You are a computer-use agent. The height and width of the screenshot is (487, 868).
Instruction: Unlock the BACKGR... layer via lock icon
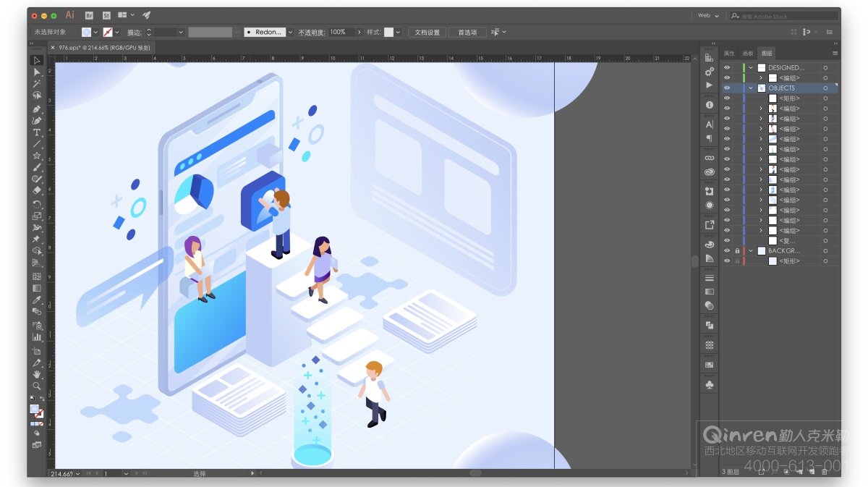point(737,251)
